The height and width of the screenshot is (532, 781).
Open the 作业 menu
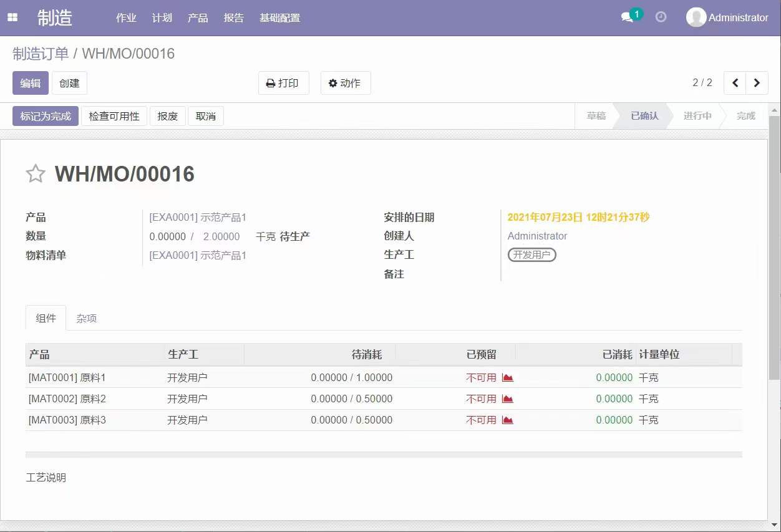pyautogui.click(x=126, y=17)
